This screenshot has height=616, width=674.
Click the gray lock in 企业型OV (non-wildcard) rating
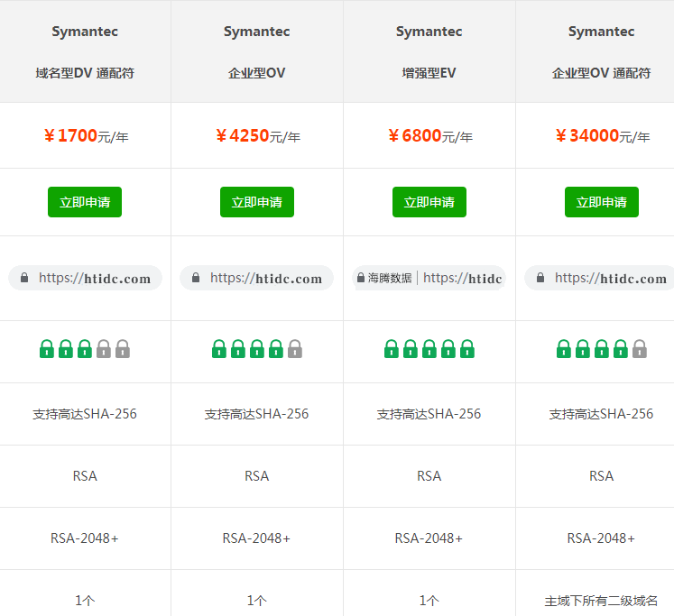pos(295,349)
